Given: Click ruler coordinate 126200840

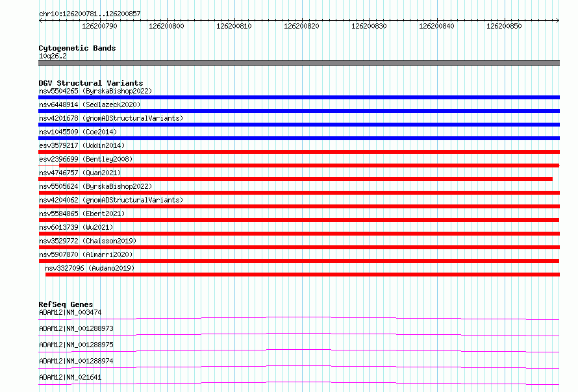Looking at the screenshot, I should coord(436,26).
